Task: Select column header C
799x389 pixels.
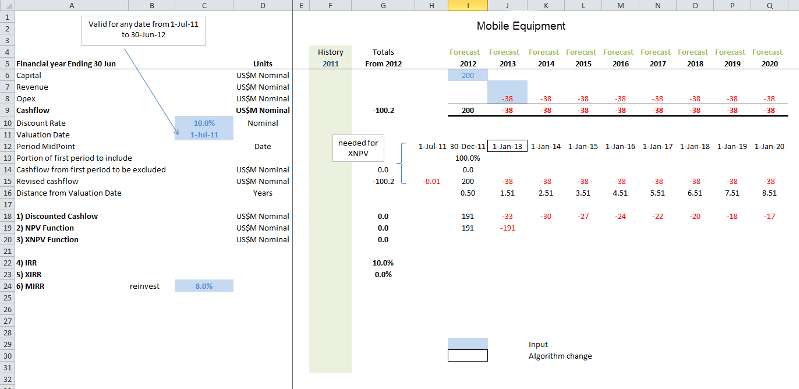Action: coord(204,6)
